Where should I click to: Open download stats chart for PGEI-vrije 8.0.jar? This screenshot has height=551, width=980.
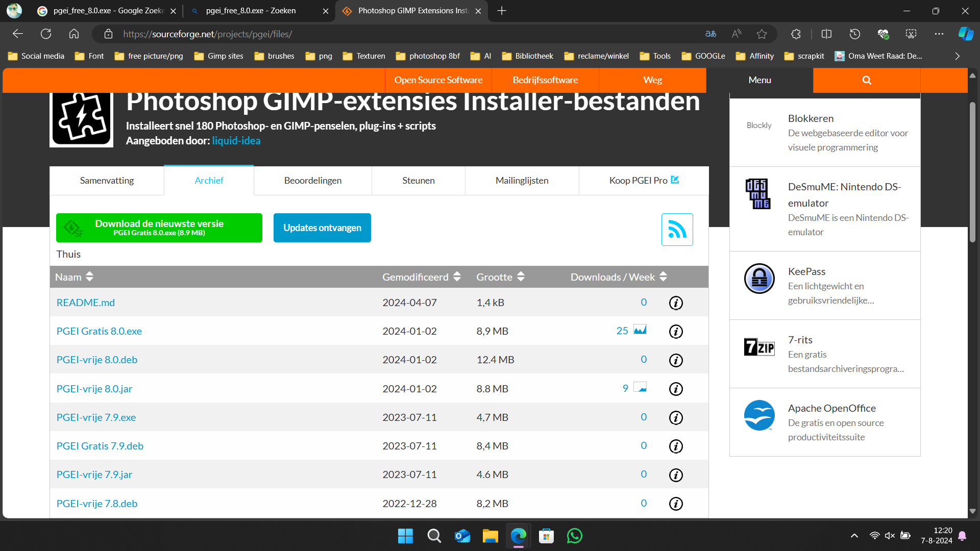[x=640, y=387]
